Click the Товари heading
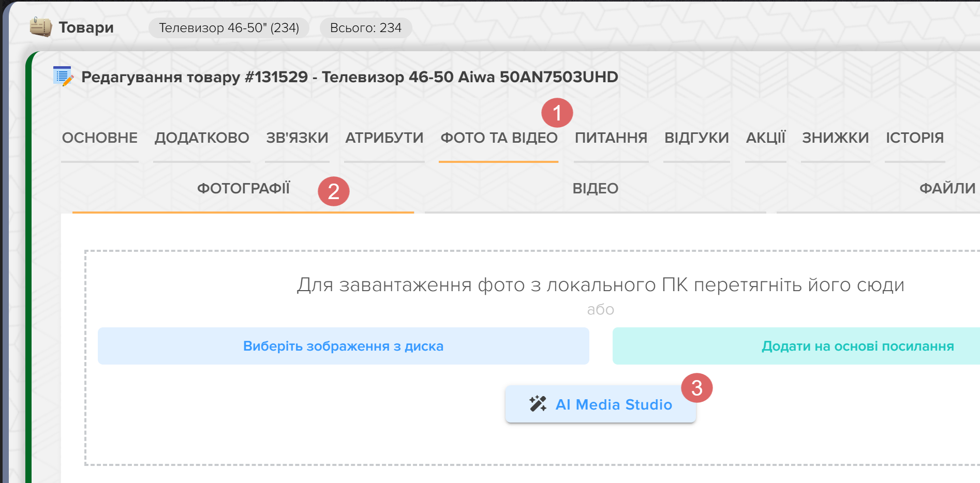The image size is (980, 483). (86, 27)
